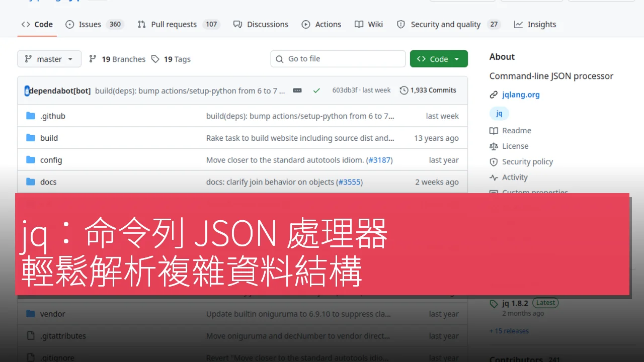Open Security policy in sidebar
Screen dimensions: 644x362
click(x=527, y=161)
